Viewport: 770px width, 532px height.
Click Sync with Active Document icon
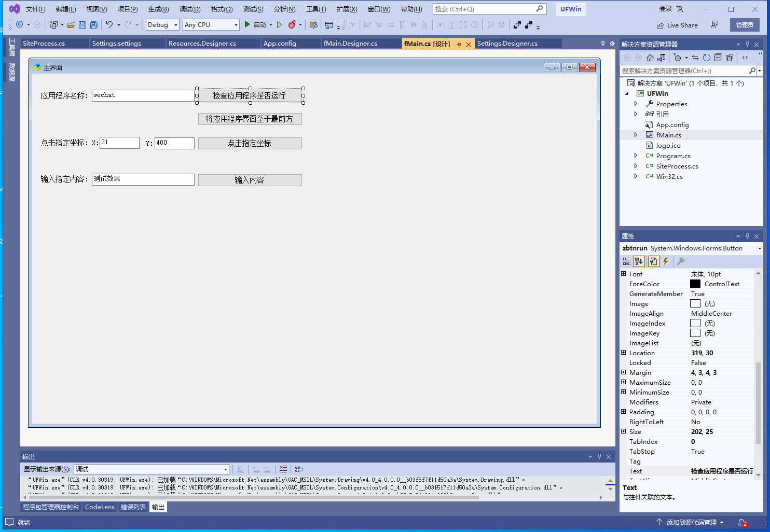tap(695, 58)
